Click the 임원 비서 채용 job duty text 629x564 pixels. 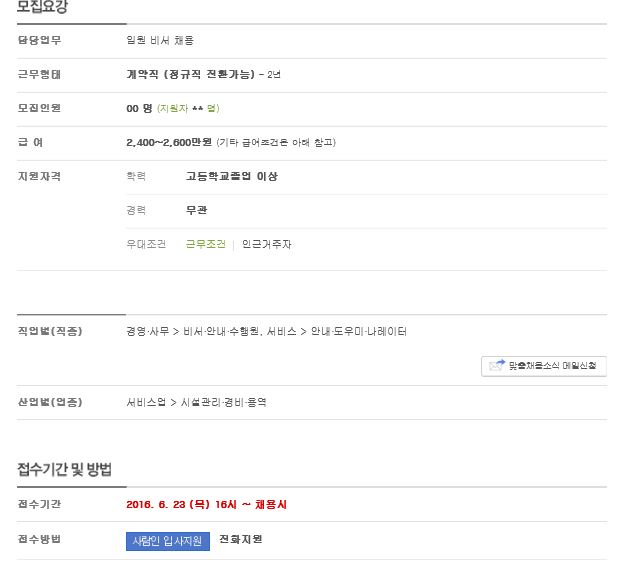(x=160, y=40)
